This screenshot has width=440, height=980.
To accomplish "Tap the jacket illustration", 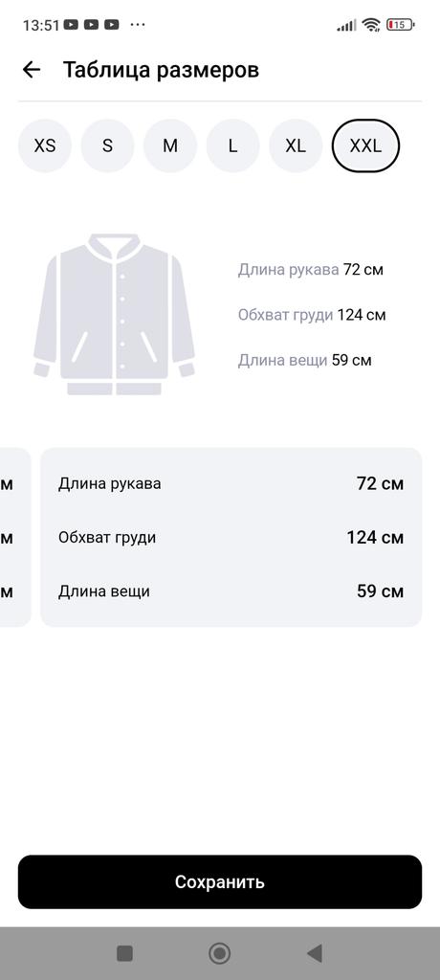I will tap(115, 314).
